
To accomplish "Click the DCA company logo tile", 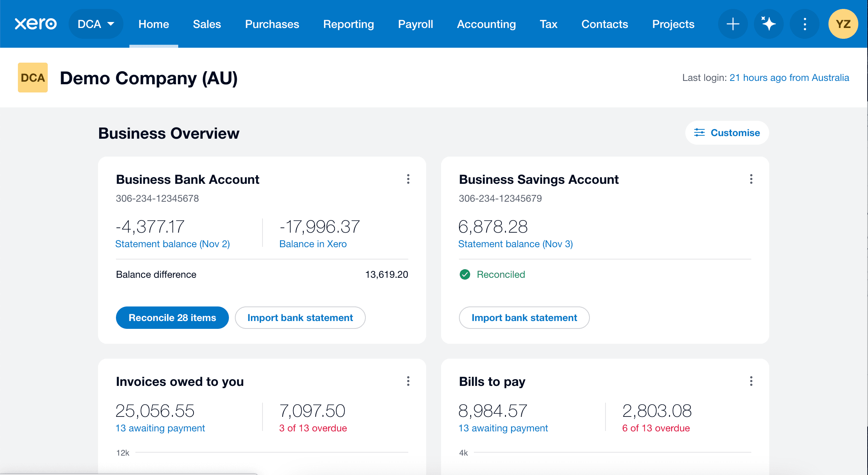I will 33,78.
